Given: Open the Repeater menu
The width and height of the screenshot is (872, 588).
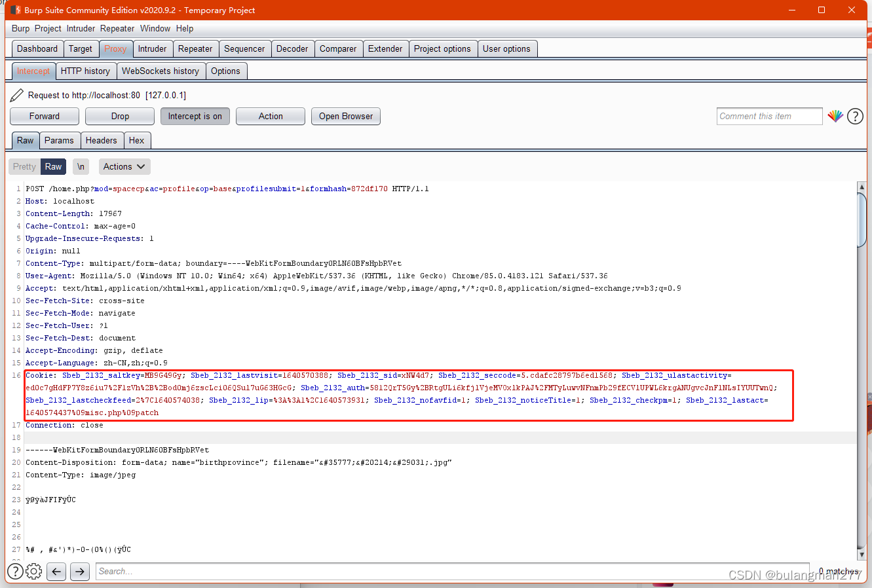Looking at the screenshot, I should [x=117, y=28].
